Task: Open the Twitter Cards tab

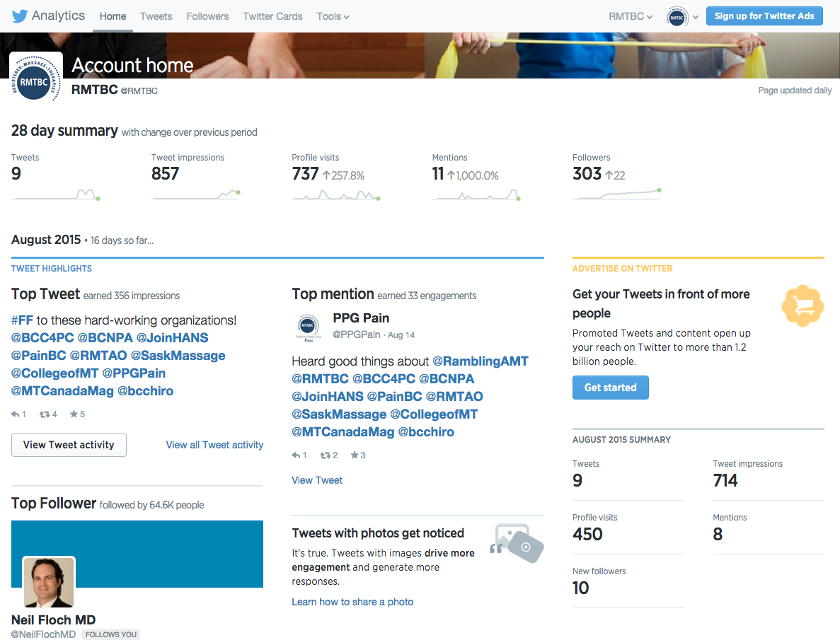Action: [x=272, y=16]
